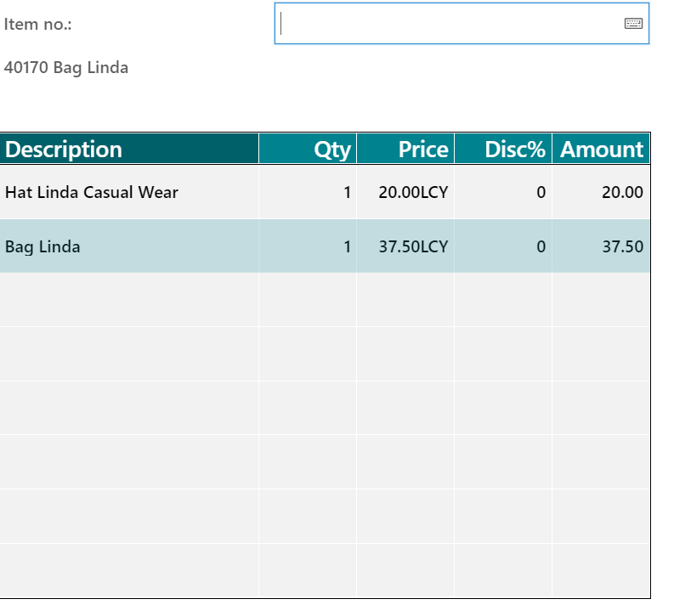Viewport: 674px width, 616px height.
Task: Click the '40170 Bag Linda' item text
Action: [x=66, y=68]
